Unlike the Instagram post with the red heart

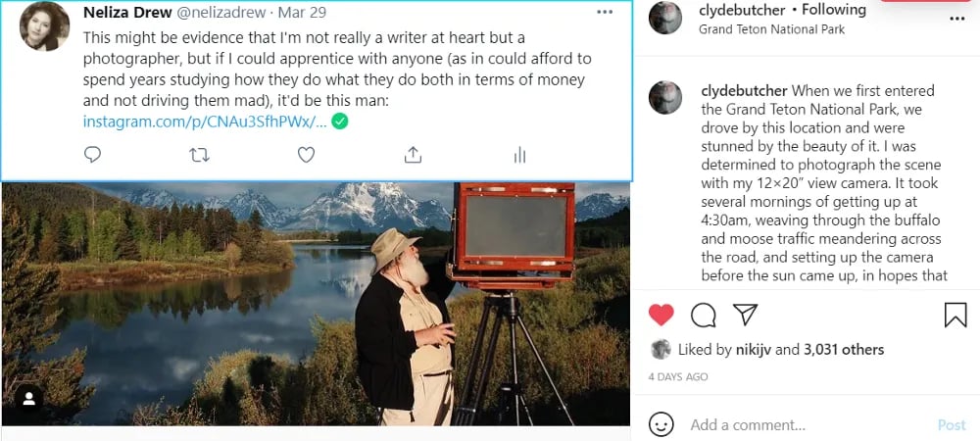point(661,315)
